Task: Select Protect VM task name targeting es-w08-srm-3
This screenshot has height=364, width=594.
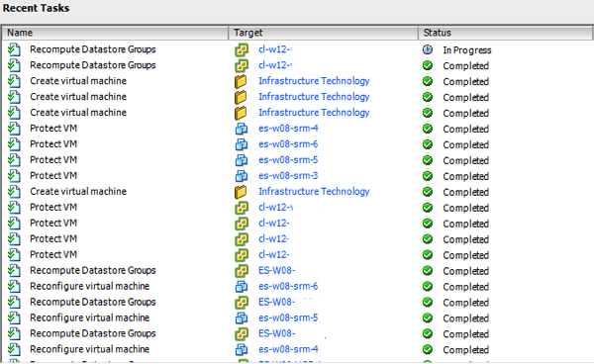Action: pyautogui.click(x=53, y=176)
